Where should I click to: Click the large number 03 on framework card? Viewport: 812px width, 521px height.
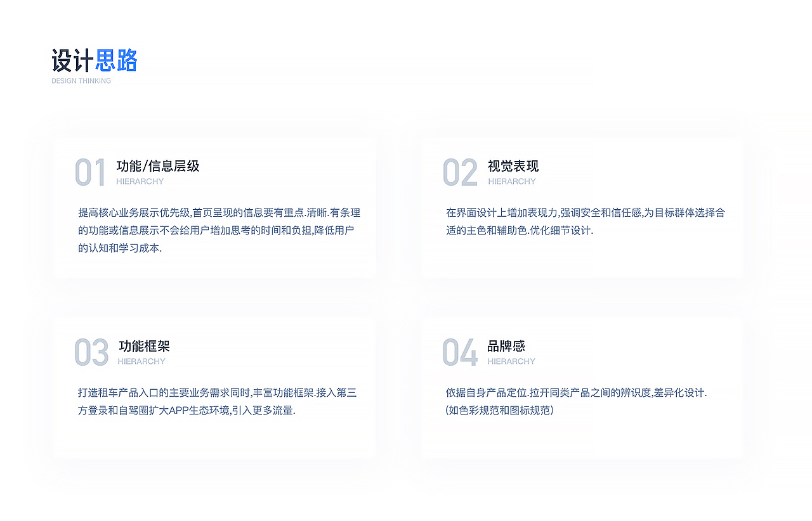[x=91, y=352]
